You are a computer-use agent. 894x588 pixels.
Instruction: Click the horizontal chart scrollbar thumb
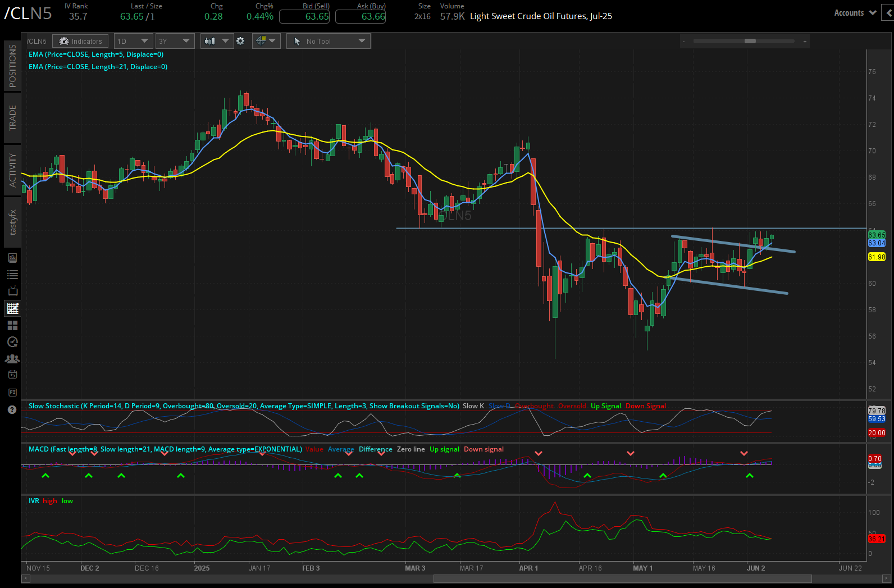coord(623,578)
